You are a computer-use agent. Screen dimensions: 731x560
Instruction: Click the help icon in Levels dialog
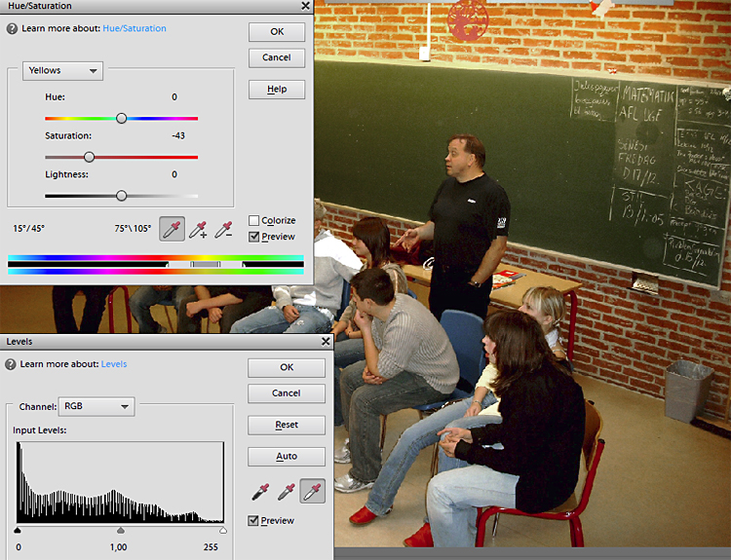[x=12, y=364]
